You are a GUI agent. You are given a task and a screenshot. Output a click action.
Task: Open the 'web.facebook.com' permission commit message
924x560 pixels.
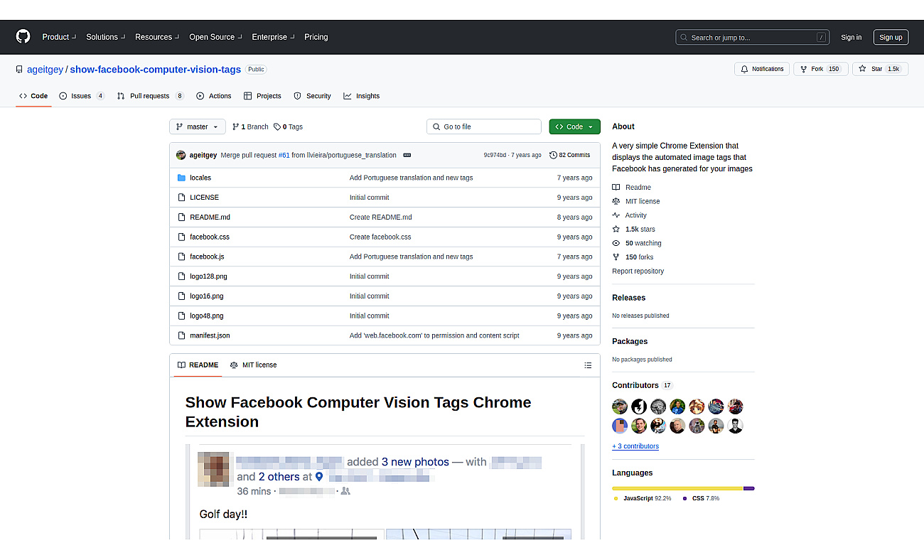point(434,335)
